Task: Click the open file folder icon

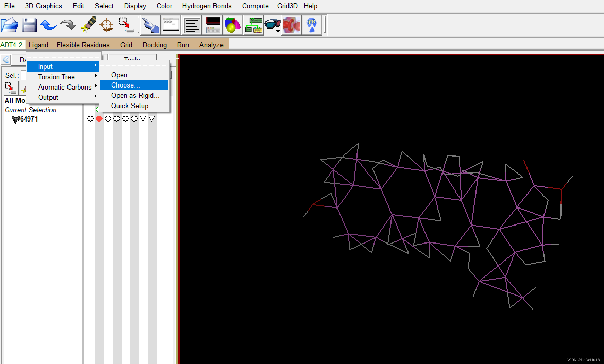Action: (x=10, y=25)
